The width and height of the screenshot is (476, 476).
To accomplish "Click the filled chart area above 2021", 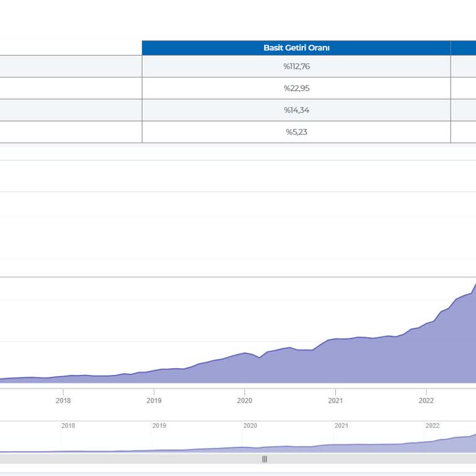I will pos(335,363).
